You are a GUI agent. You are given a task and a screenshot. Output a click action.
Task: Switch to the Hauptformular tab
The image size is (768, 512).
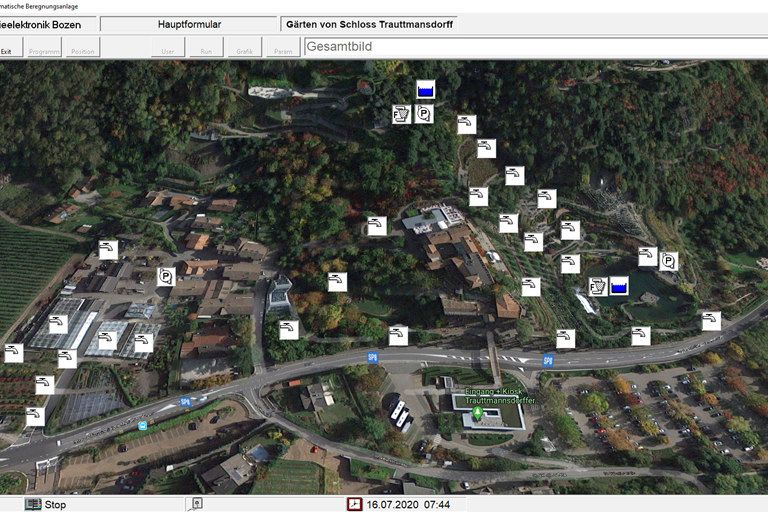tap(189, 23)
